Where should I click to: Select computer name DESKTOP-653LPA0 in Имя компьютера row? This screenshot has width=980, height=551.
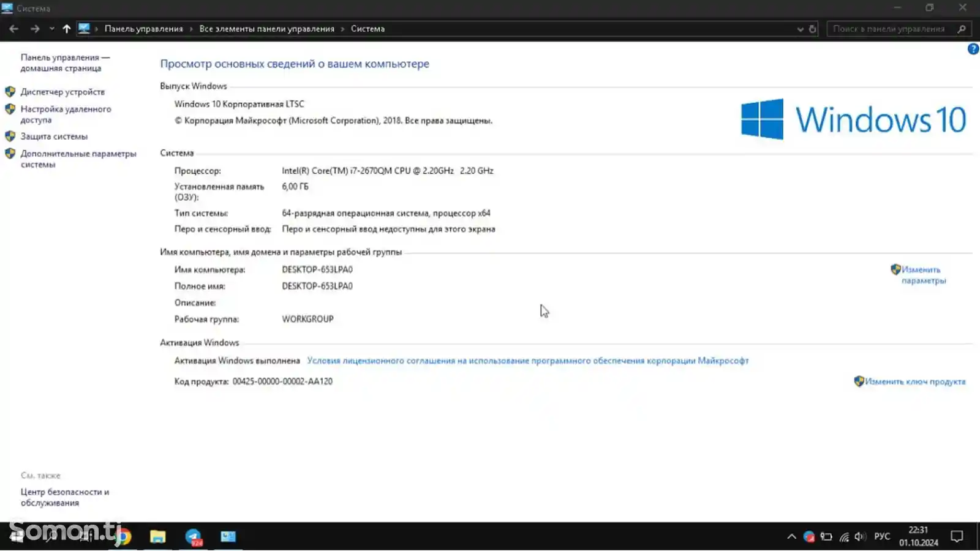[317, 269]
